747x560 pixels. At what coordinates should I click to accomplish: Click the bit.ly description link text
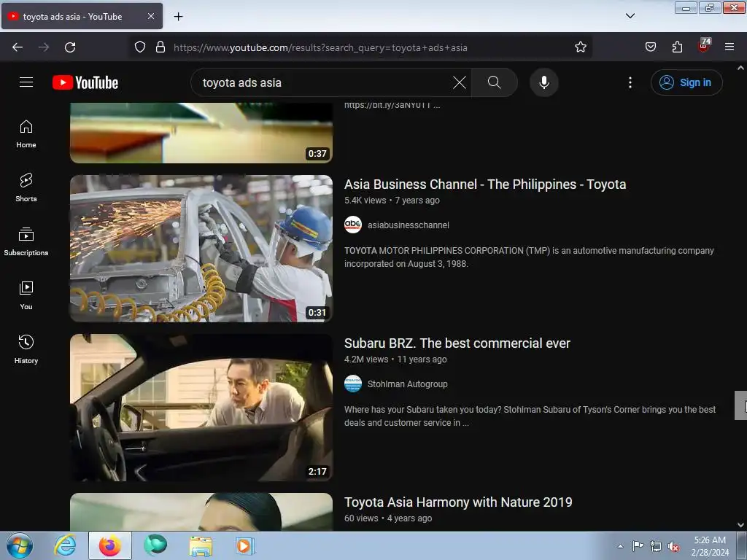pos(392,105)
